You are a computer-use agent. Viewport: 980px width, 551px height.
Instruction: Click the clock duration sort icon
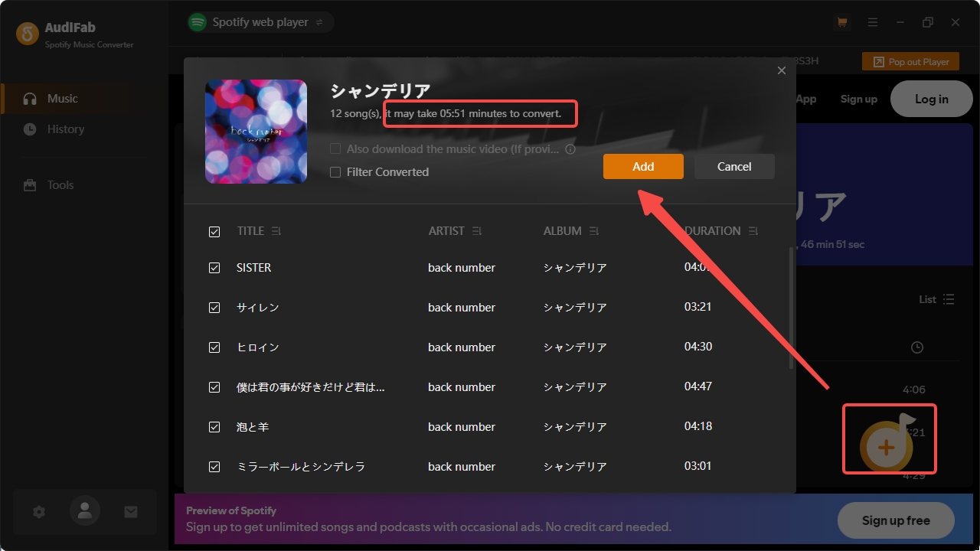coord(916,347)
